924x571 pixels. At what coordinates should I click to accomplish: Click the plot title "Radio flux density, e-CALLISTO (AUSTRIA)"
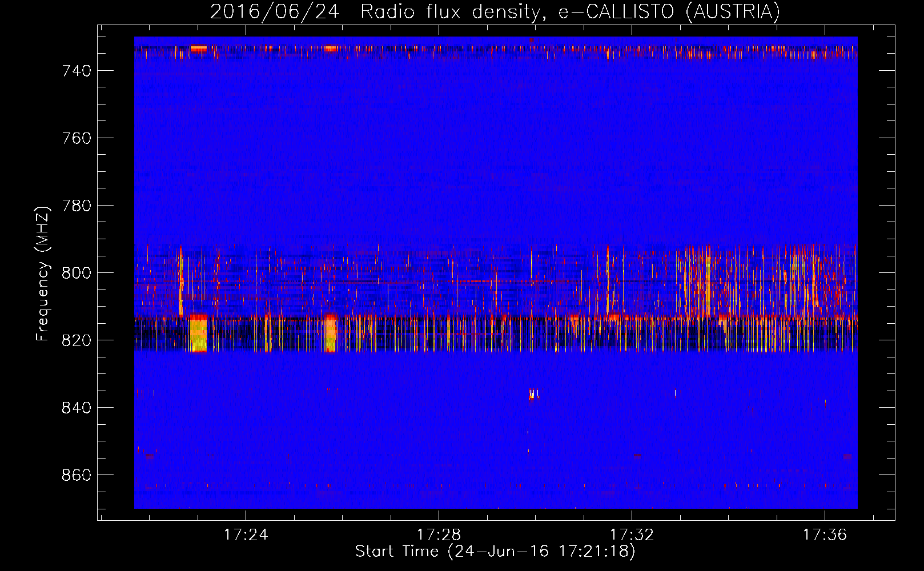click(x=570, y=12)
